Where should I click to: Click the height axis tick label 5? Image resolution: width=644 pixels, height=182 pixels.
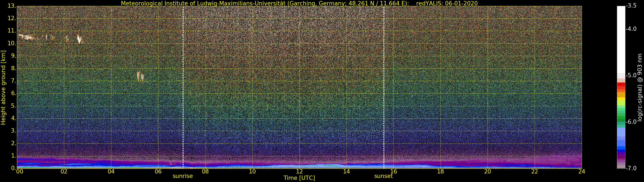pos(13,106)
